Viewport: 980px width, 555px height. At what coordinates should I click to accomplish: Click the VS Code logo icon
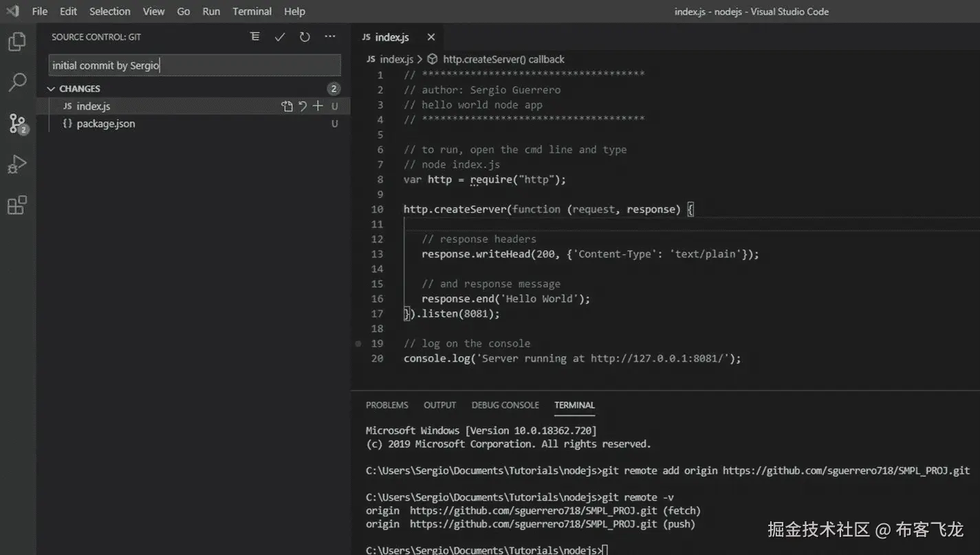pyautogui.click(x=12, y=11)
